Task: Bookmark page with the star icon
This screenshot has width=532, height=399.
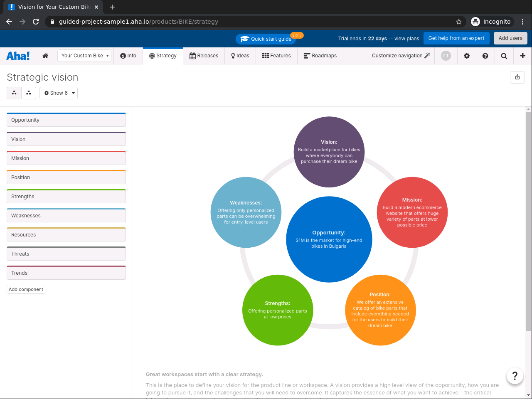Action: coord(459,22)
